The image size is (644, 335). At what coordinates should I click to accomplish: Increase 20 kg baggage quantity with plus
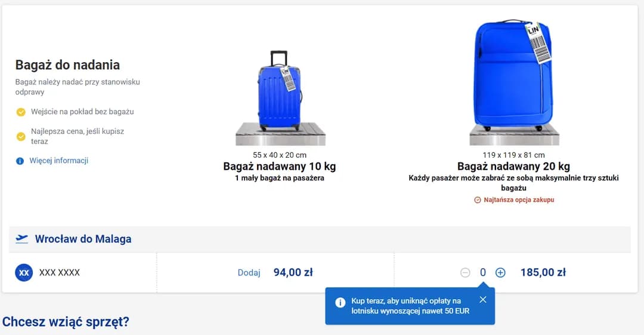pyautogui.click(x=500, y=273)
